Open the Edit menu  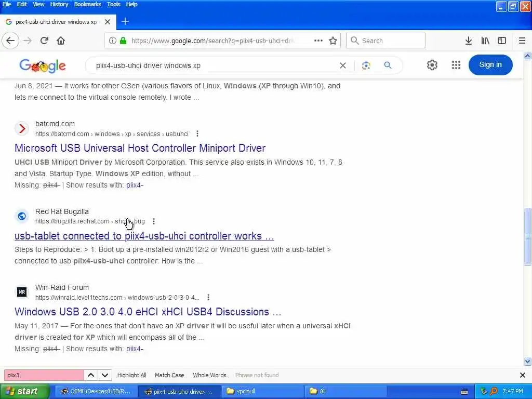coord(22,4)
